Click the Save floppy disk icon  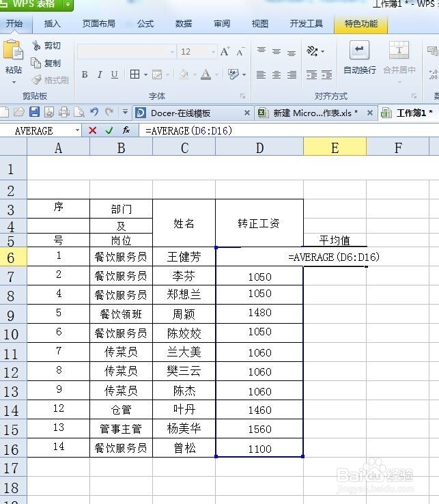[34, 112]
